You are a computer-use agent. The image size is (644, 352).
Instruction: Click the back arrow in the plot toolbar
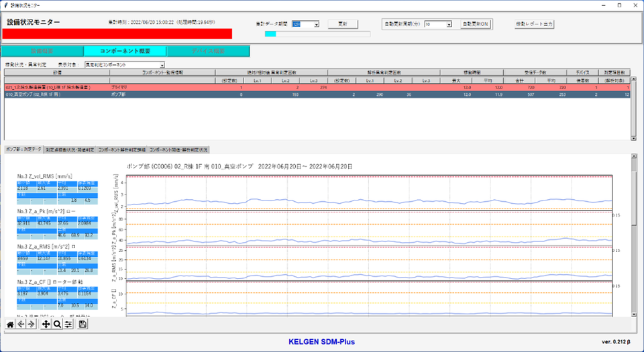tap(21, 324)
